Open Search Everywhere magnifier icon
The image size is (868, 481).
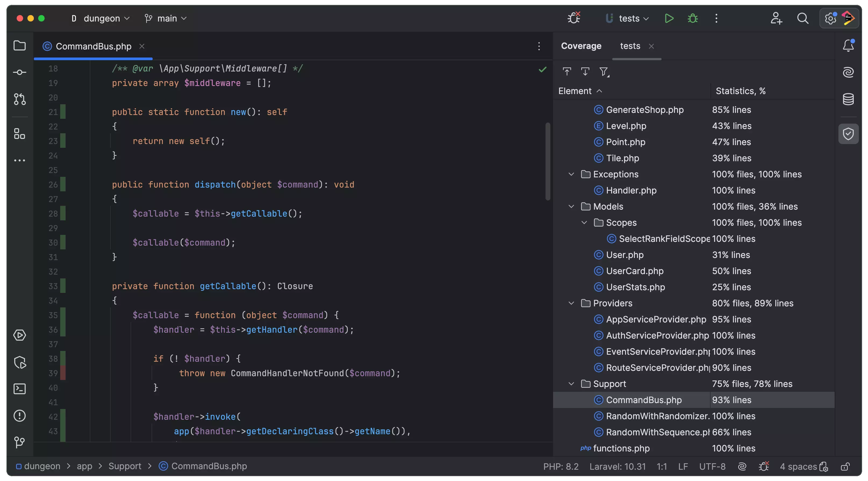pos(803,18)
